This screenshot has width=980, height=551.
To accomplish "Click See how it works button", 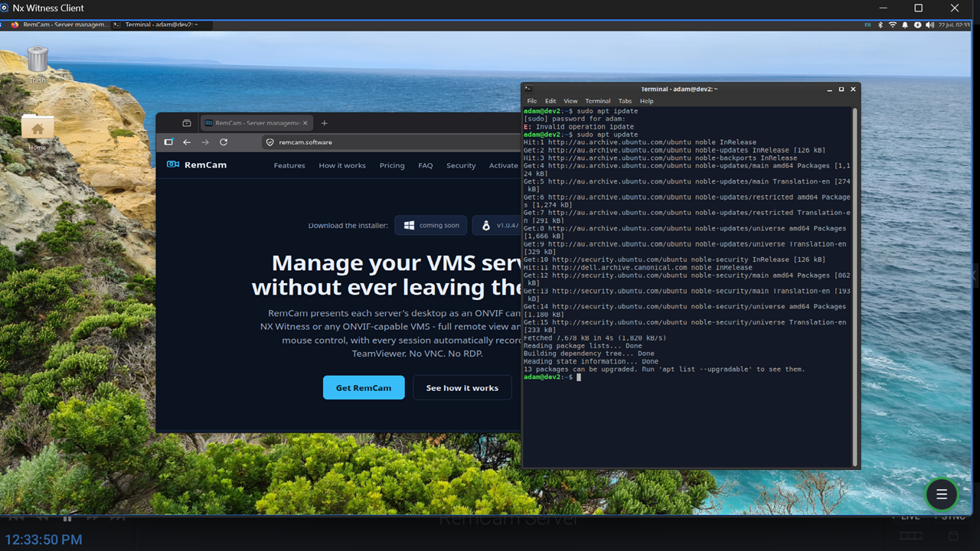I will pyautogui.click(x=462, y=388).
